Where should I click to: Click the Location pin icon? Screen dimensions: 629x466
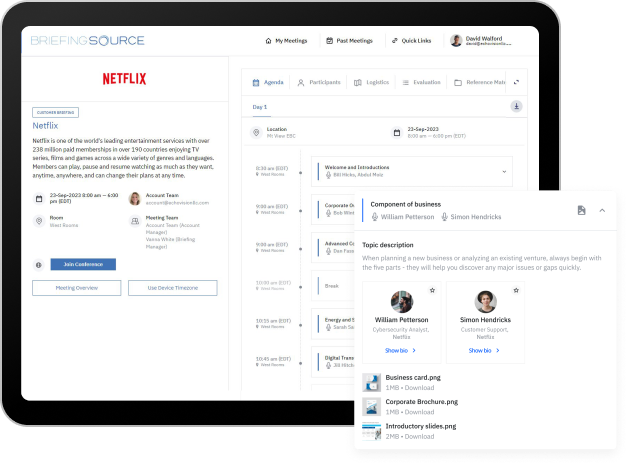click(x=256, y=132)
